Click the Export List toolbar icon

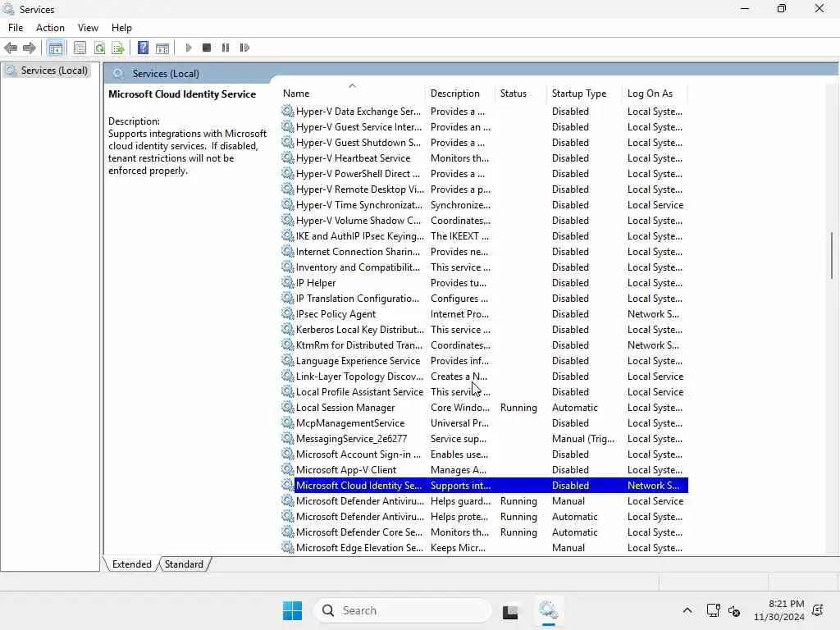[x=118, y=48]
